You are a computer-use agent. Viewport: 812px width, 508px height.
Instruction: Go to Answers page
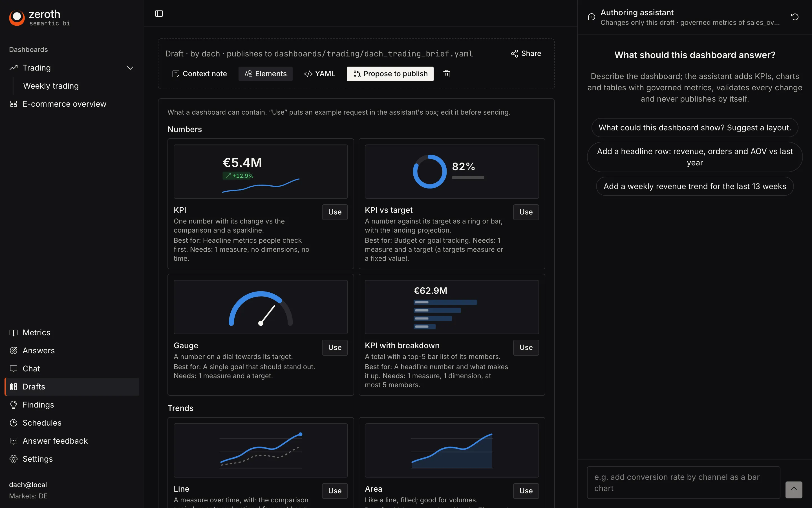pyautogui.click(x=39, y=351)
